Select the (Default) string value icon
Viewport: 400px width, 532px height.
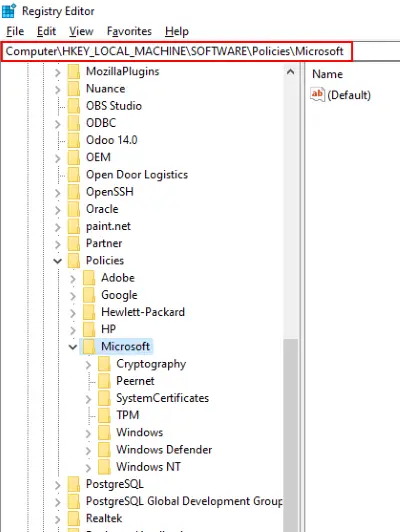pos(318,95)
